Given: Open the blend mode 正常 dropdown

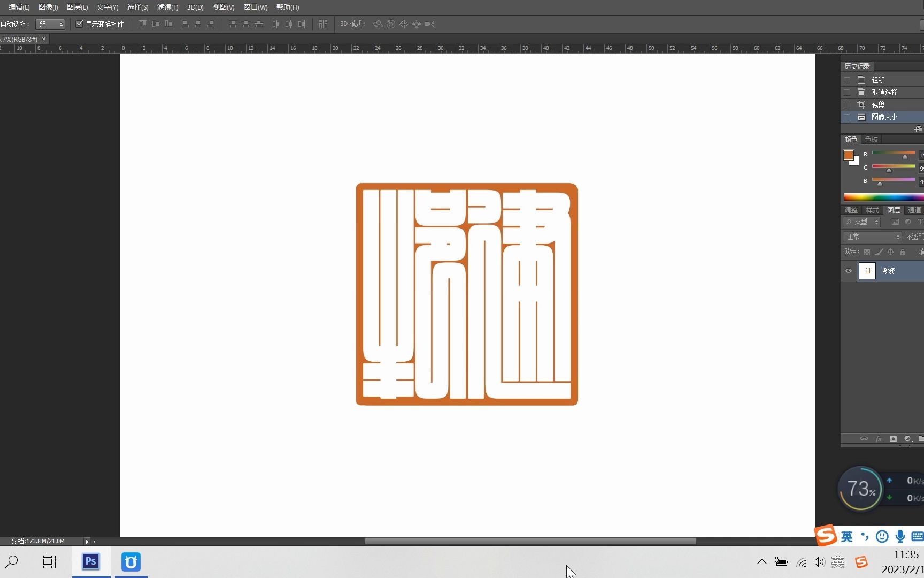Looking at the screenshot, I should (x=872, y=237).
